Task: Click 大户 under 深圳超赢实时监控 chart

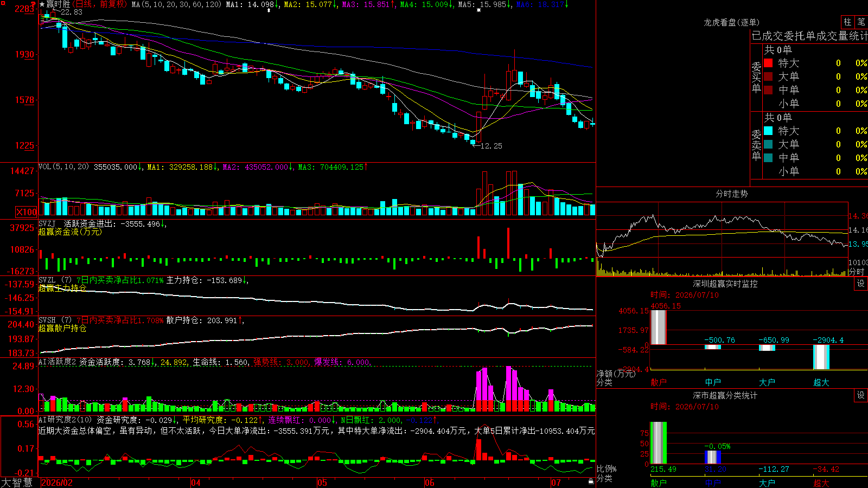Action: tap(767, 382)
